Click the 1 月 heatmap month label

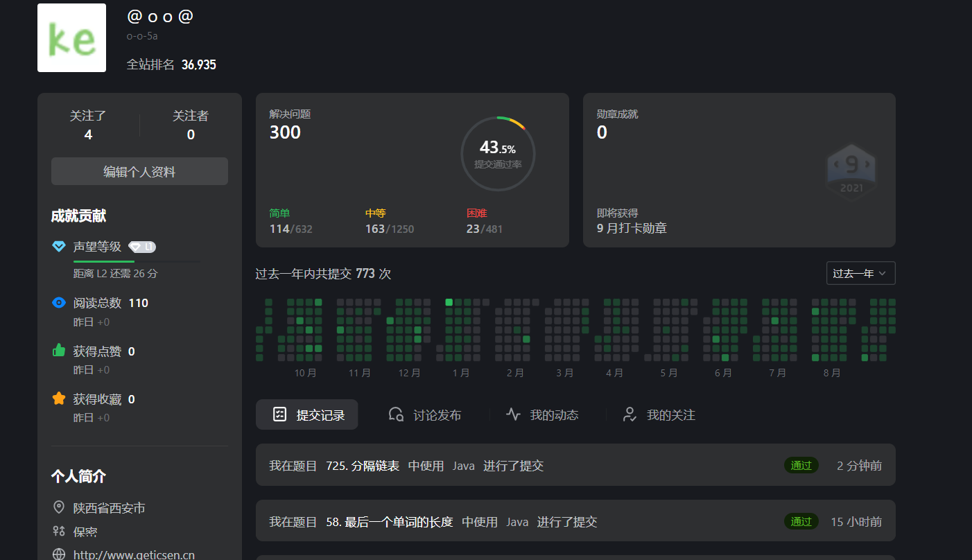click(460, 373)
